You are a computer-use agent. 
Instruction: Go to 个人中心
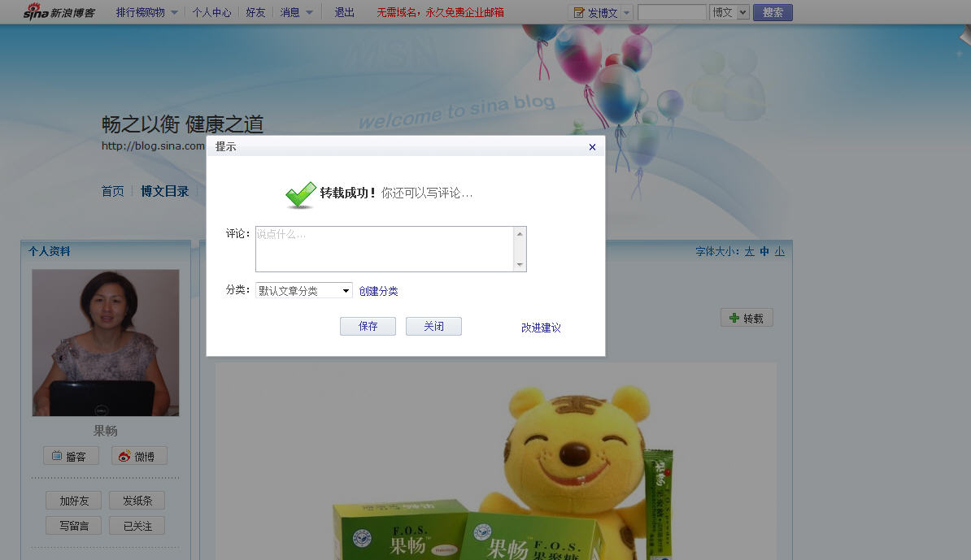211,12
